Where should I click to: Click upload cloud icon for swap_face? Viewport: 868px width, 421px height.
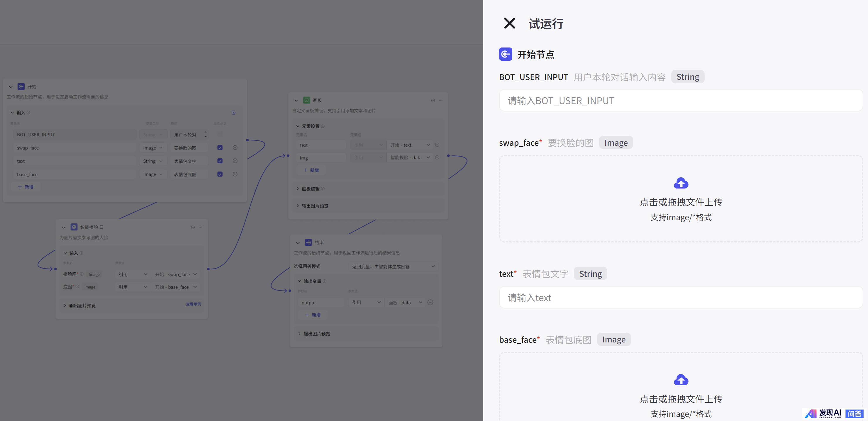(681, 183)
